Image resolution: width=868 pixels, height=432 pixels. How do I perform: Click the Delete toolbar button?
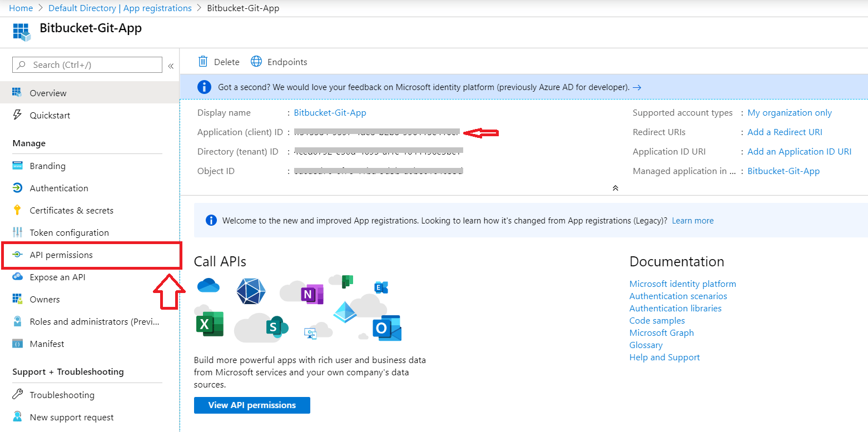tap(219, 62)
